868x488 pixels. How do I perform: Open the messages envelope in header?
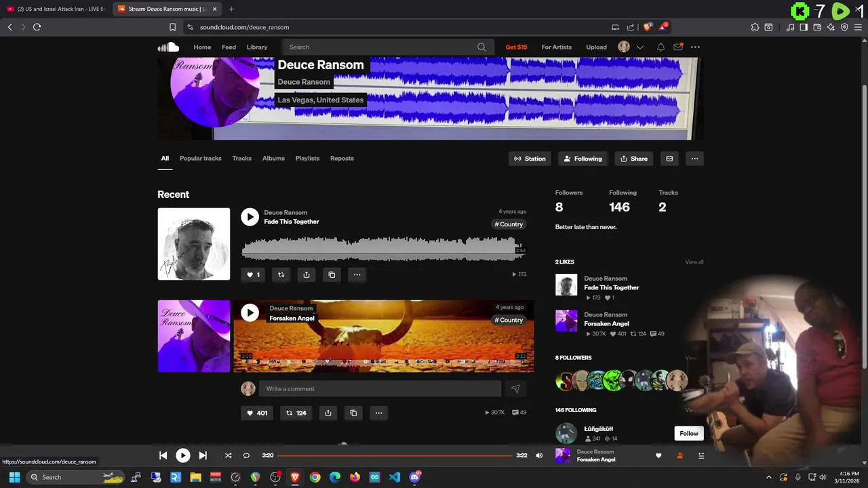pyautogui.click(x=678, y=47)
